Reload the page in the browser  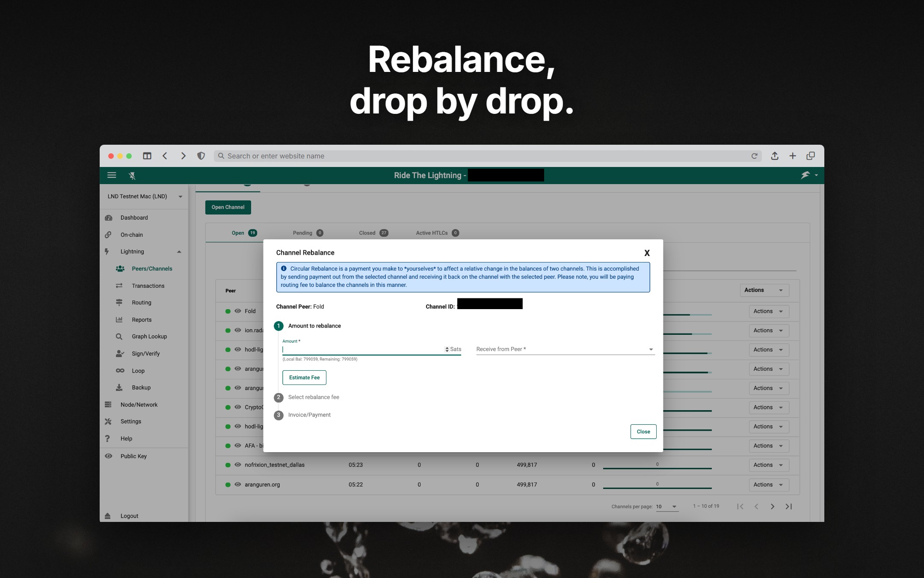tap(755, 156)
